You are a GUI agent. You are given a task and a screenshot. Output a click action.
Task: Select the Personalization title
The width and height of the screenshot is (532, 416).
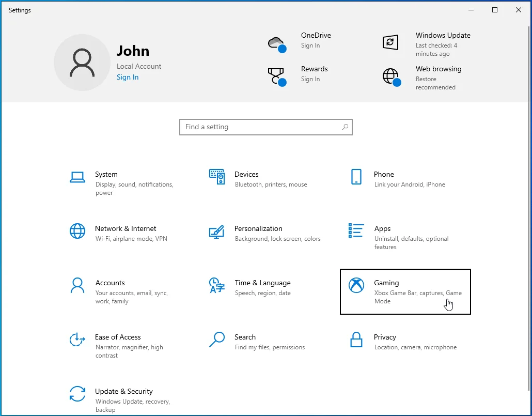click(258, 228)
